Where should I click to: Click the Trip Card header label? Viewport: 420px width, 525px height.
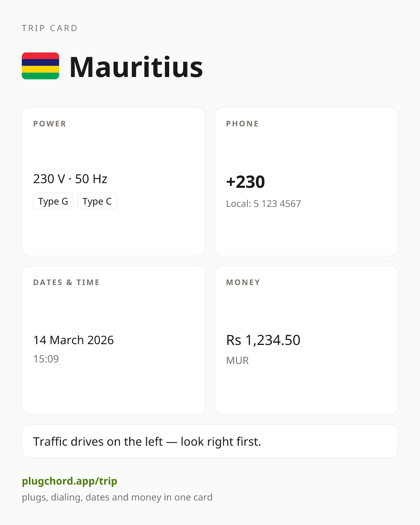pyautogui.click(x=50, y=28)
